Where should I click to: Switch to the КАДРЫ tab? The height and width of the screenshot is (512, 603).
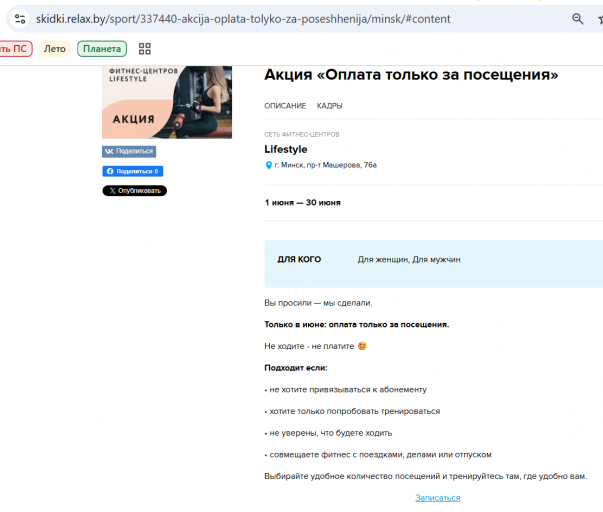click(330, 106)
